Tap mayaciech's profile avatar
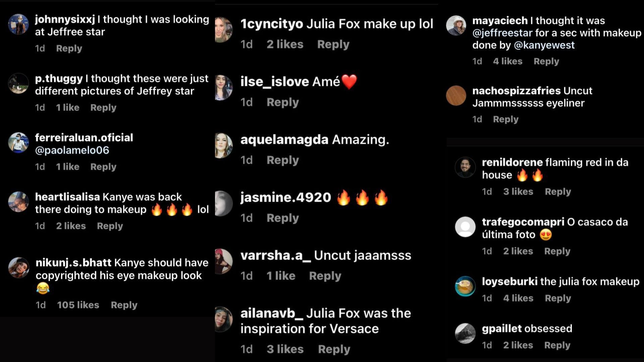The height and width of the screenshot is (362, 644). (x=456, y=25)
